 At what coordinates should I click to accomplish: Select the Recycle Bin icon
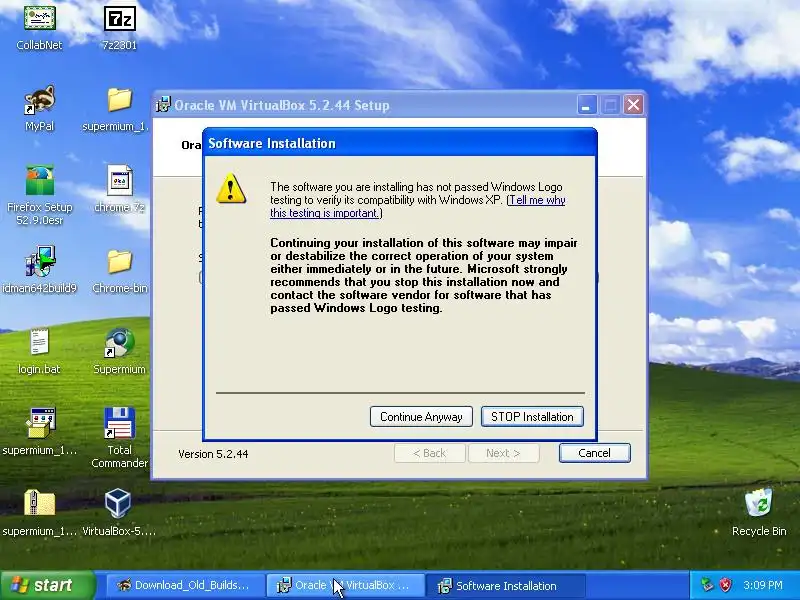tap(759, 503)
